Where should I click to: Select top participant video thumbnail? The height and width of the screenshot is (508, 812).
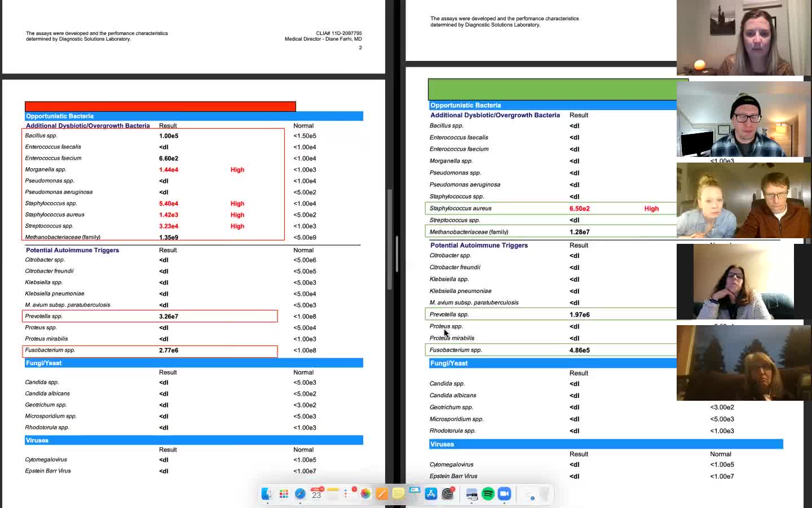(744, 38)
